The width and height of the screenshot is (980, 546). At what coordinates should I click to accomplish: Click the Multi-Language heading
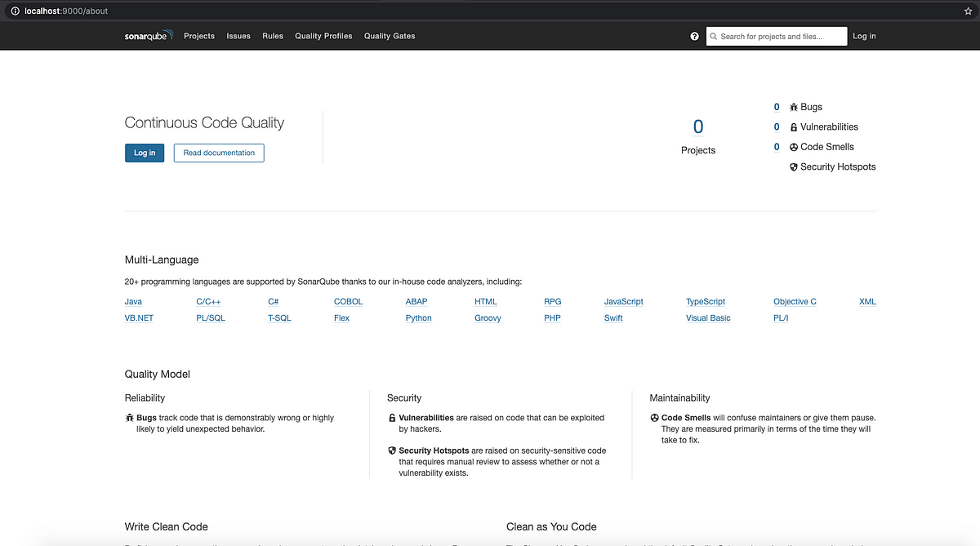(162, 260)
